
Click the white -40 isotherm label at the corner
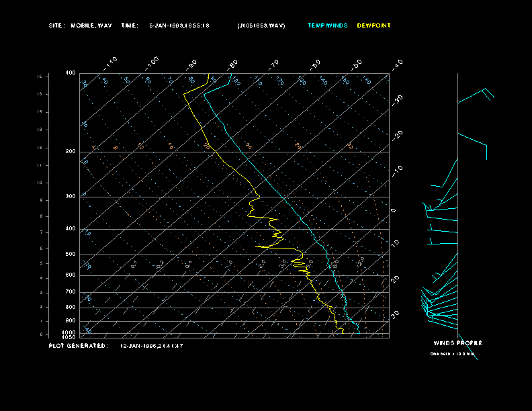pyautogui.click(x=397, y=64)
